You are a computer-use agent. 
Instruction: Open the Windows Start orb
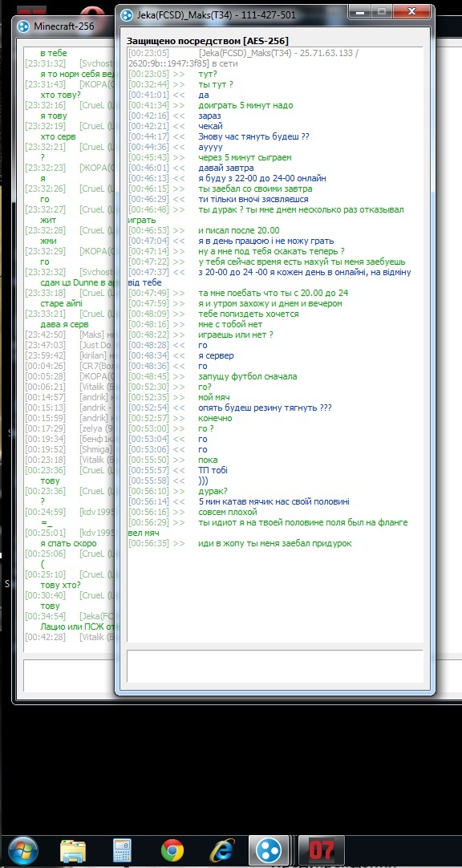pyautogui.click(x=22, y=850)
